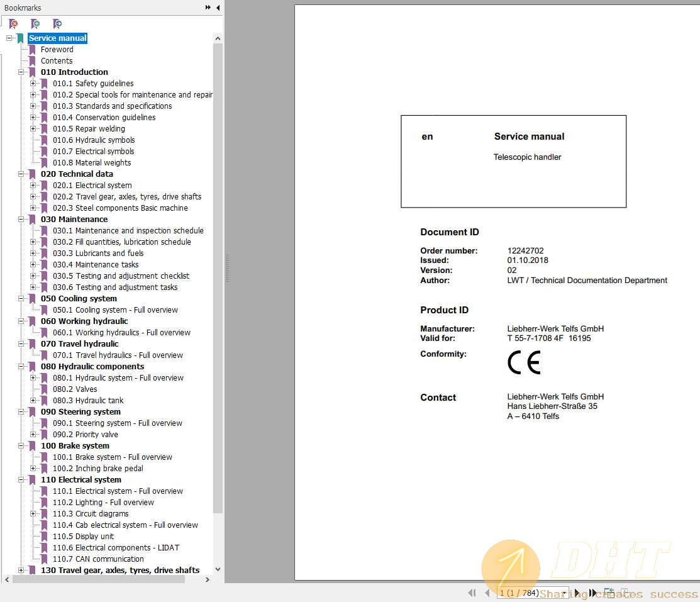Expand 130 Travel gear, axles, tyres section
This screenshot has height=602, width=700.
(x=21, y=571)
